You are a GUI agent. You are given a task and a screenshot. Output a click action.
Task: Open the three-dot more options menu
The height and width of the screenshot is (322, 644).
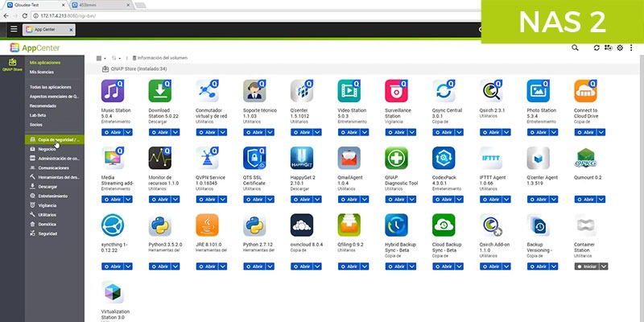631,48
